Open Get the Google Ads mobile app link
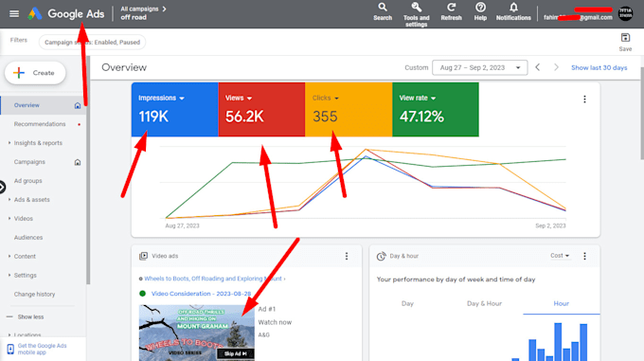The height and width of the screenshot is (361, 644). coord(42,349)
